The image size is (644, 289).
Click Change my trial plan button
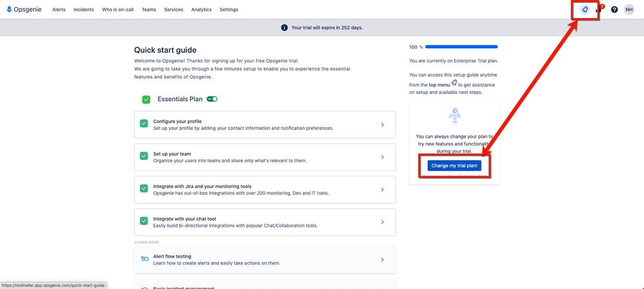pyautogui.click(x=454, y=165)
